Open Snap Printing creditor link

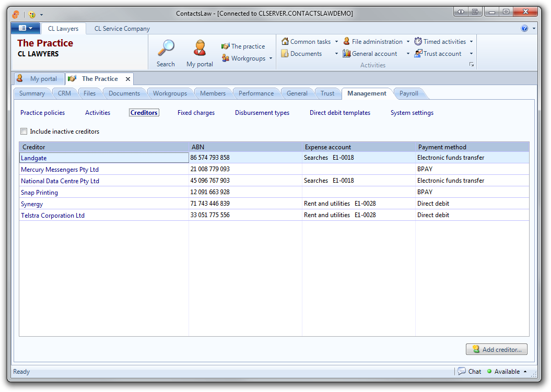point(39,193)
